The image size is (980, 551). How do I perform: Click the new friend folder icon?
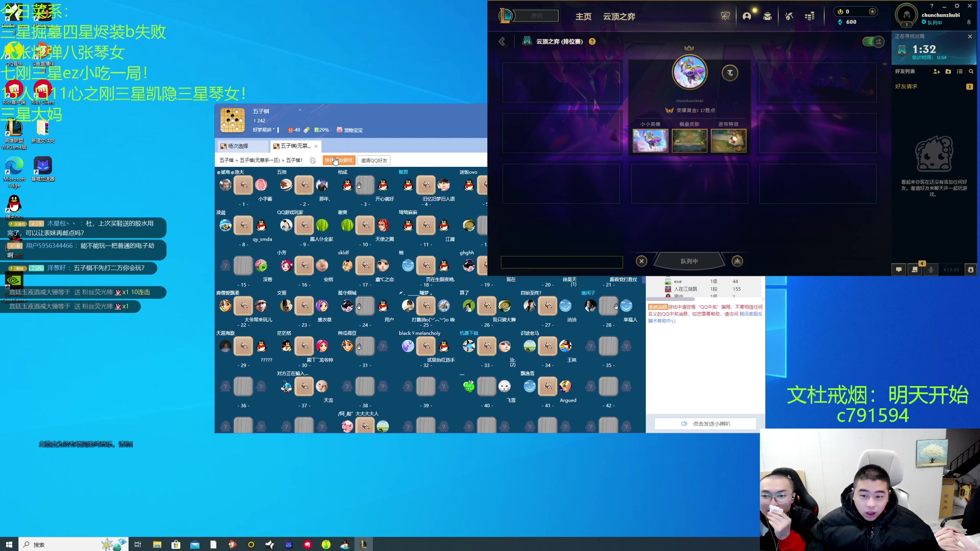tap(948, 72)
